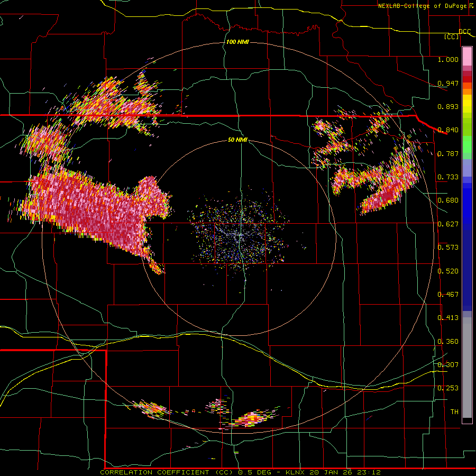Click the DCC label above the color scale
This screenshot has height=476, width=476.
pyautogui.click(x=464, y=32)
